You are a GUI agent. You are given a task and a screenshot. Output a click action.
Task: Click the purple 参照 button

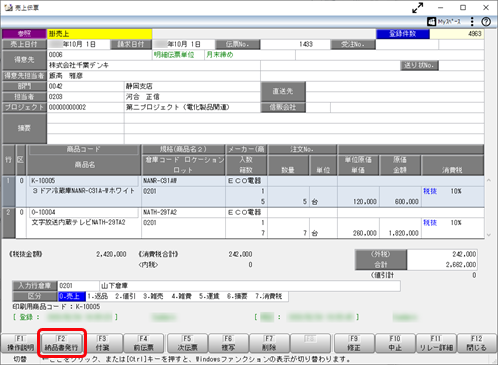[x=24, y=34]
